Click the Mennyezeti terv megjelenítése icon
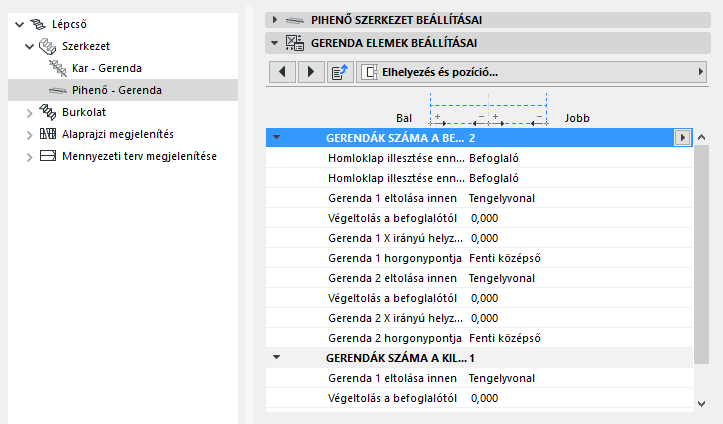Screen dimensions: 723x424 click(x=47, y=156)
